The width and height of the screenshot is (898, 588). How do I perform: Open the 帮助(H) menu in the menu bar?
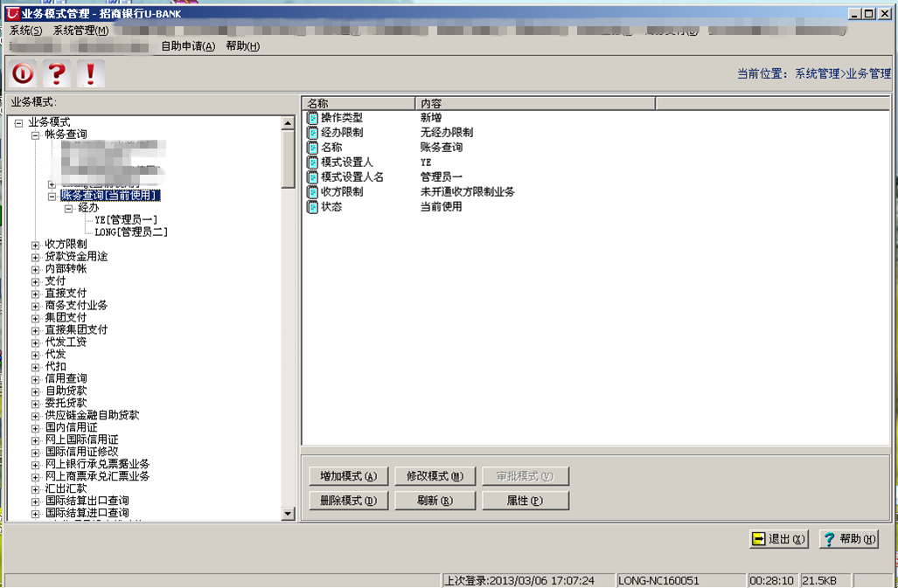(x=243, y=46)
